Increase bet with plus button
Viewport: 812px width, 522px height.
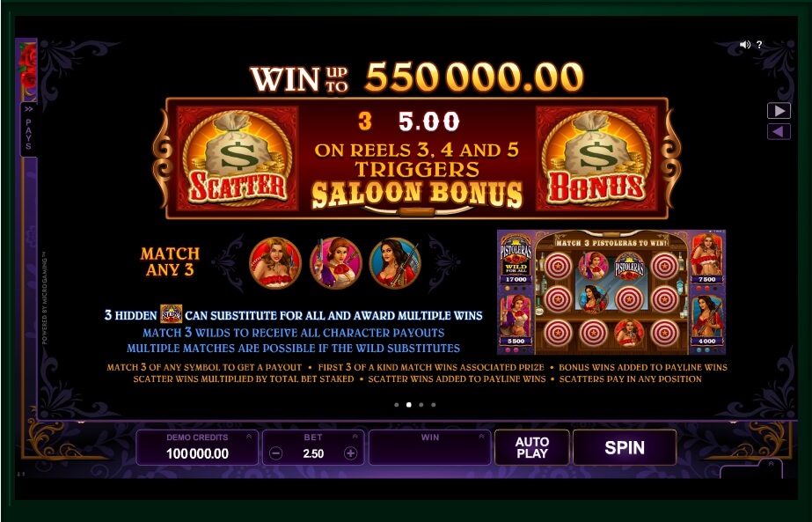pos(351,453)
